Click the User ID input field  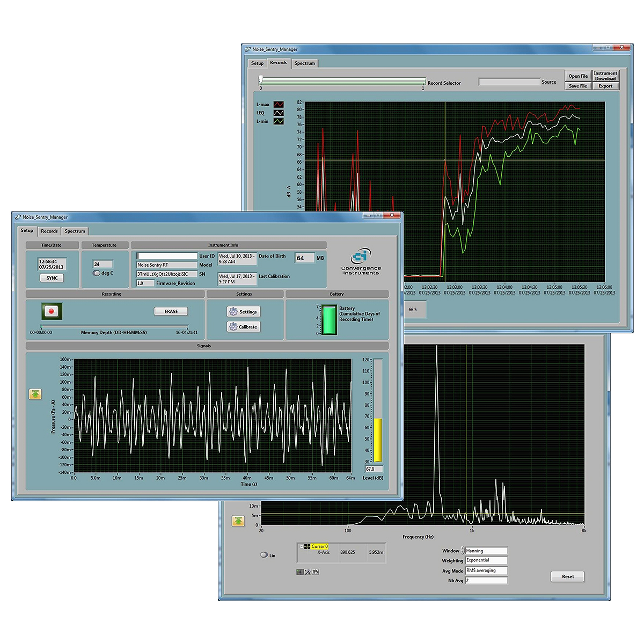coord(167,257)
